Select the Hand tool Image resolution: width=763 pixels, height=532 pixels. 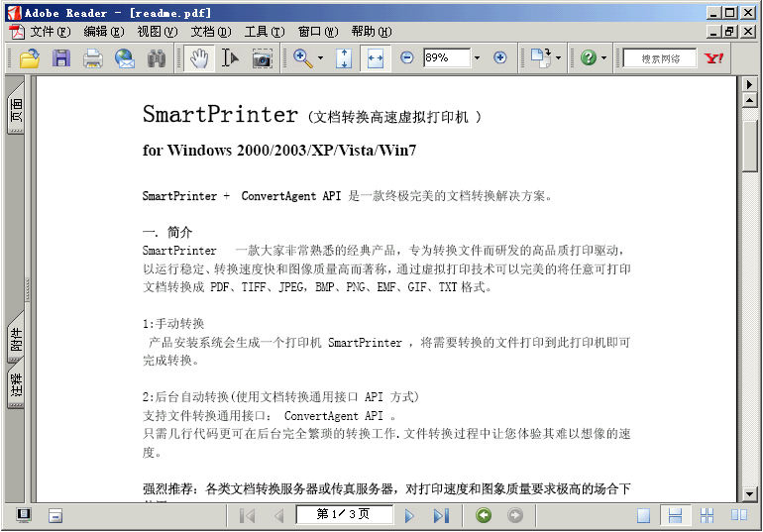[x=199, y=58]
